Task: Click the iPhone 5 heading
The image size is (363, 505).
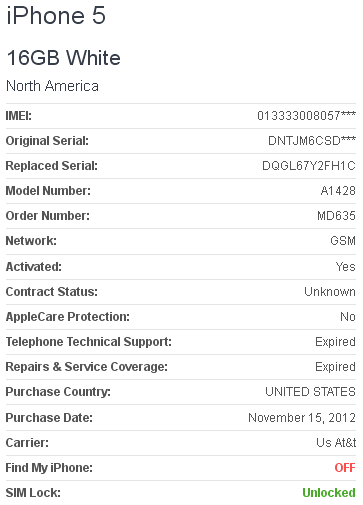Action: coord(56,15)
